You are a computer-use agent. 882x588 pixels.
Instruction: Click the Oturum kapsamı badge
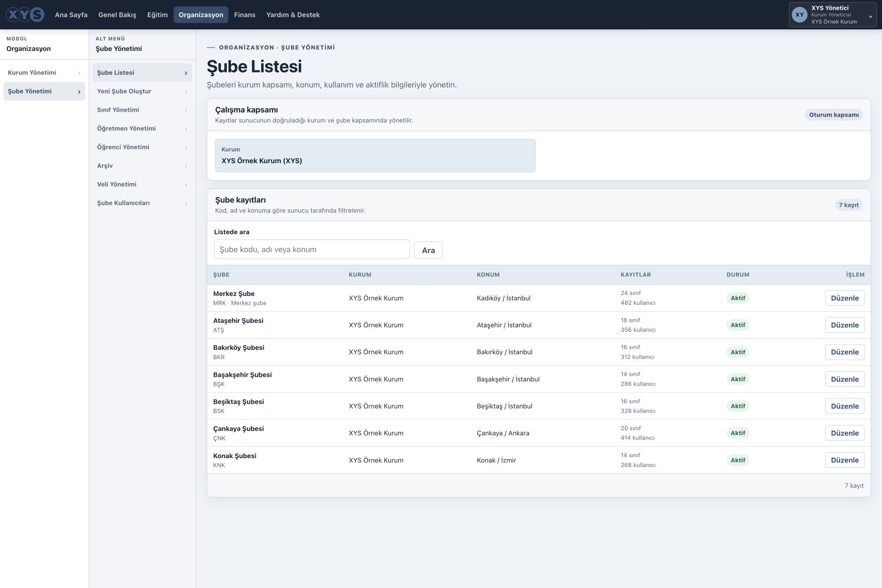833,115
